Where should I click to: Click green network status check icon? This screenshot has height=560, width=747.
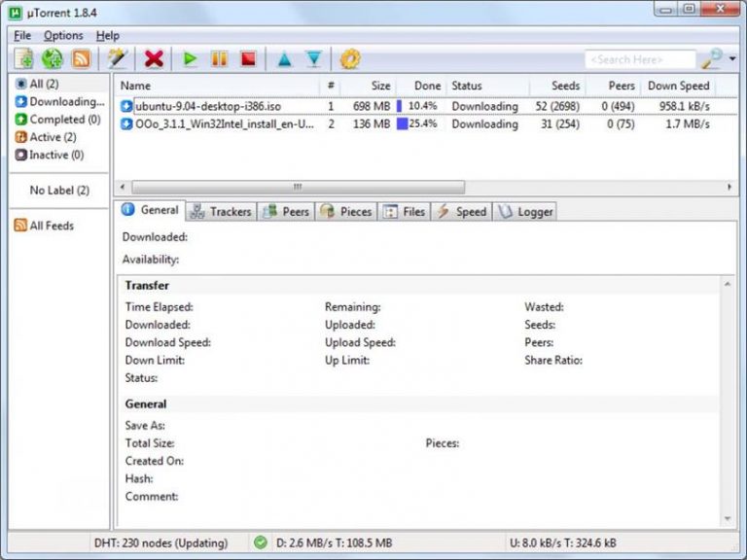tap(260, 542)
